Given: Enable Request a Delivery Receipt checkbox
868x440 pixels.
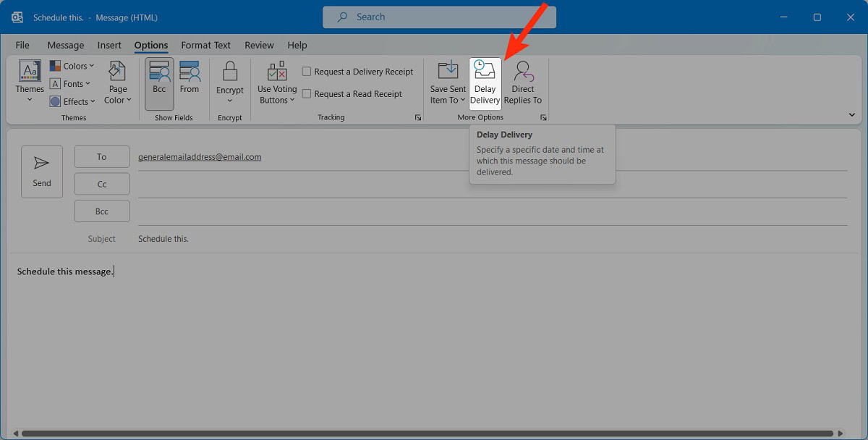Looking at the screenshot, I should point(307,72).
